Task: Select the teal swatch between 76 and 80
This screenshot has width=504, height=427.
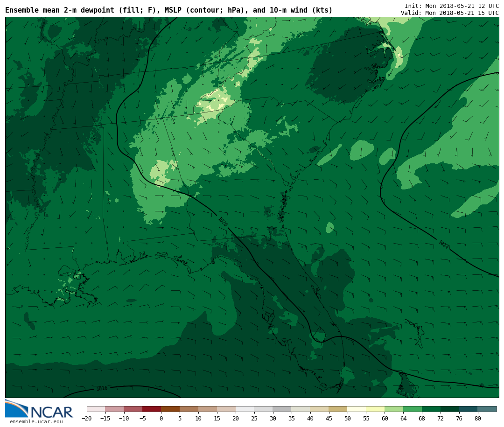Action: tap(469, 409)
